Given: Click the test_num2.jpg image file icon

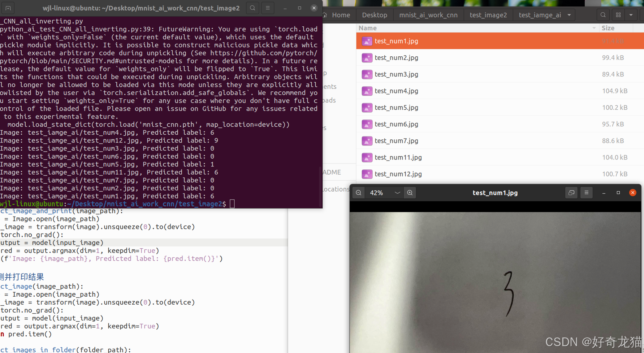Looking at the screenshot, I should point(367,58).
